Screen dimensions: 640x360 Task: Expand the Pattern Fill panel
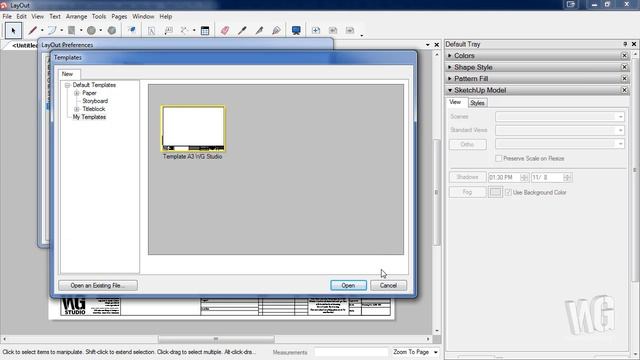450,78
